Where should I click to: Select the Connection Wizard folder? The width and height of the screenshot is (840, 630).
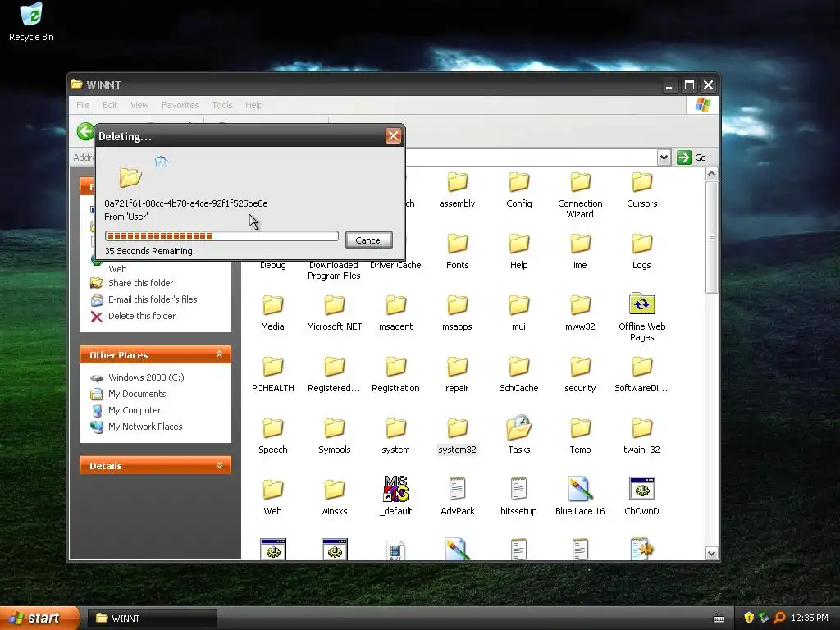click(x=580, y=195)
